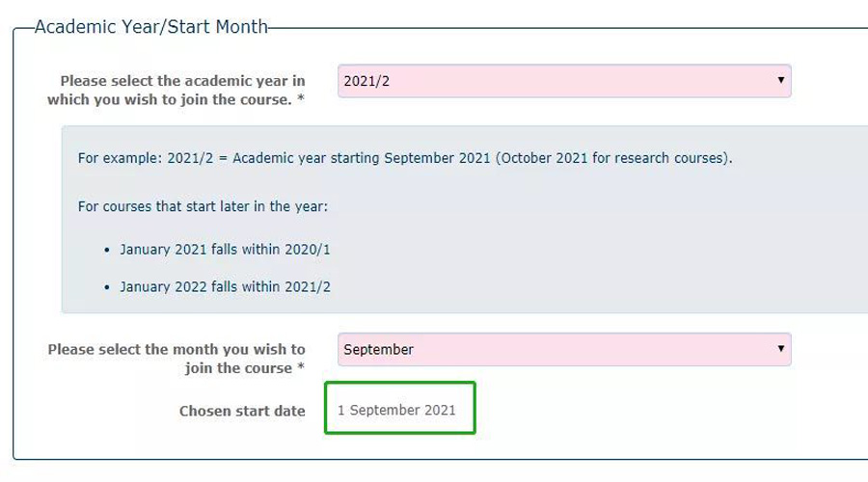Click the arrow on the September month selector
The image size is (868, 482).
[x=780, y=349]
